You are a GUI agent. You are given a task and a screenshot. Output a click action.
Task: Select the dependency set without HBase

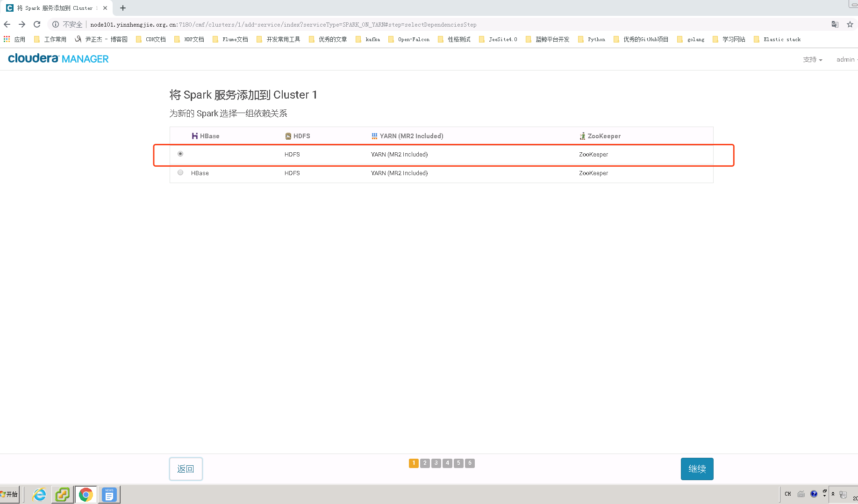180,153
